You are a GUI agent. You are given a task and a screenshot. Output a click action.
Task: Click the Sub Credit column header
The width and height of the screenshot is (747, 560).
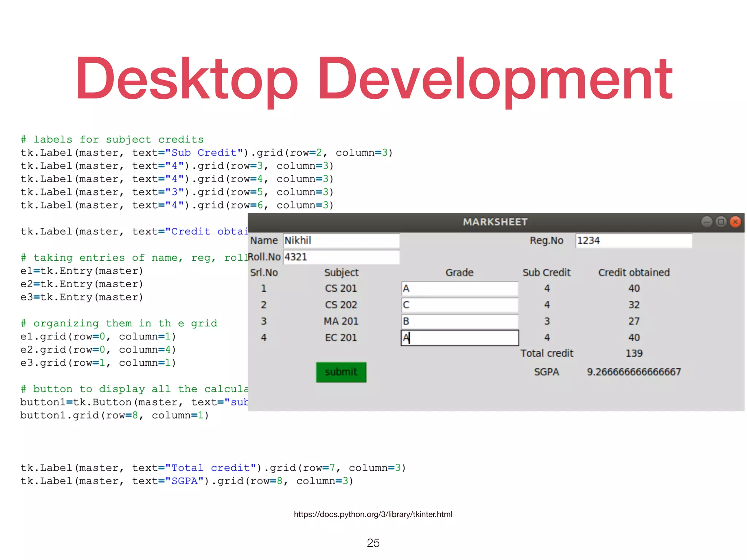click(546, 272)
